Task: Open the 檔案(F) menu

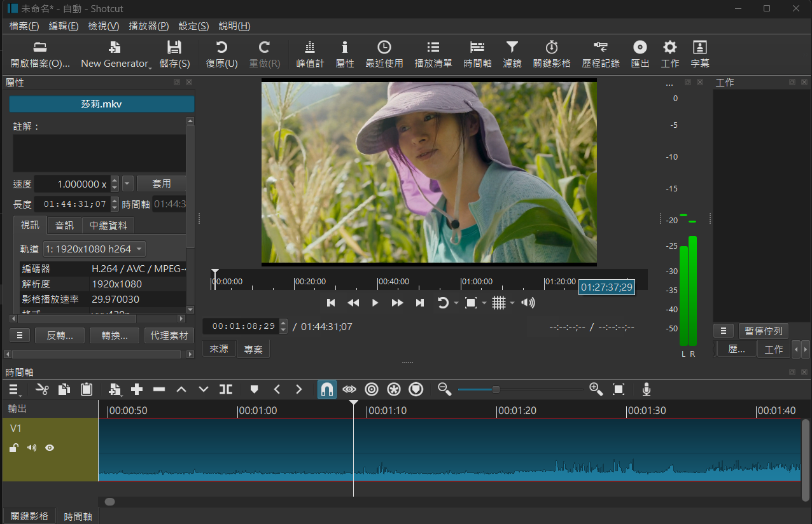Action: click(24, 26)
